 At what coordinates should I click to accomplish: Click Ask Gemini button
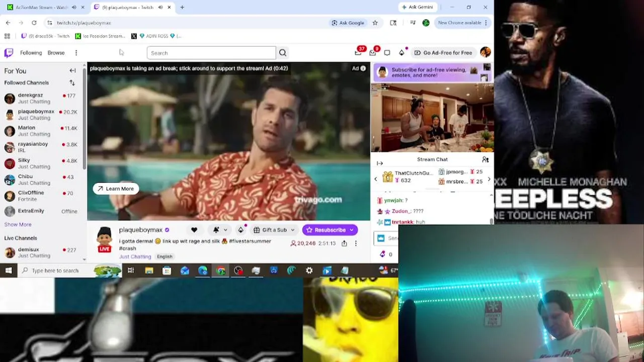point(417,7)
